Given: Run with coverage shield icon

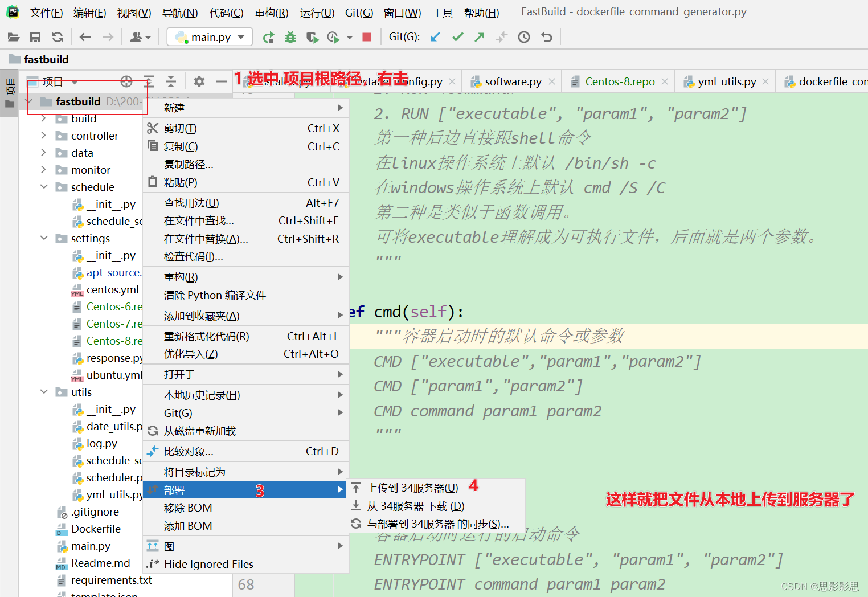Looking at the screenshot, I should [312, 37].
